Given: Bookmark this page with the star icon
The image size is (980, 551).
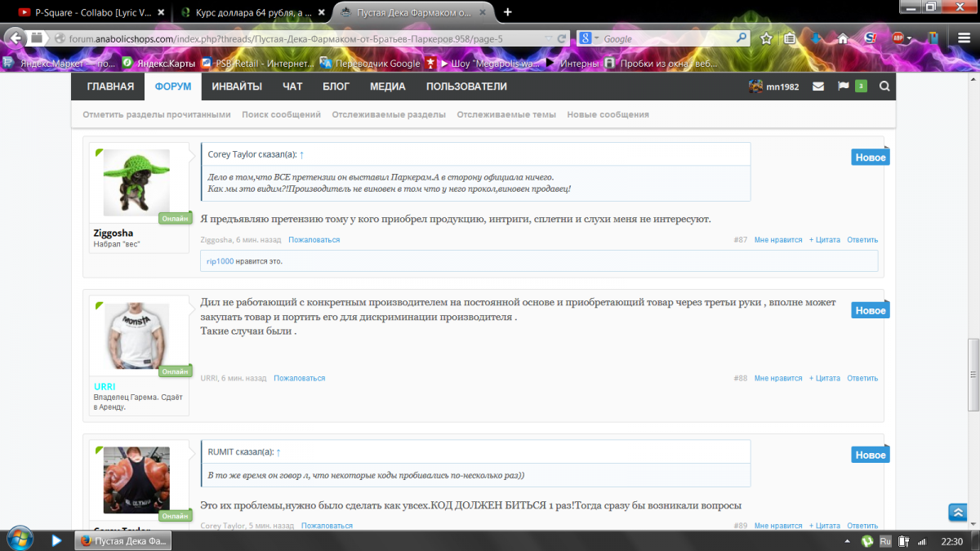Looking at the screenshot, I should click(x=766, y=38).
